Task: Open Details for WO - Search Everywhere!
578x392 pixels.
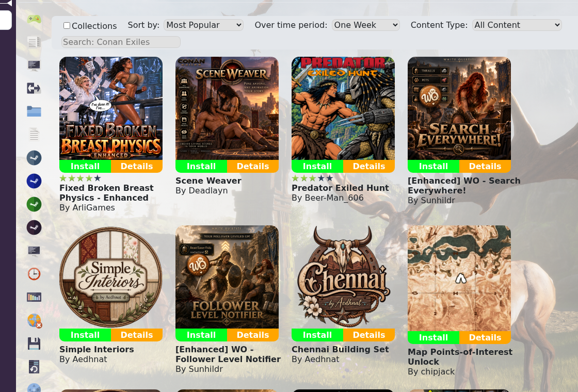Action: (485, 166)
